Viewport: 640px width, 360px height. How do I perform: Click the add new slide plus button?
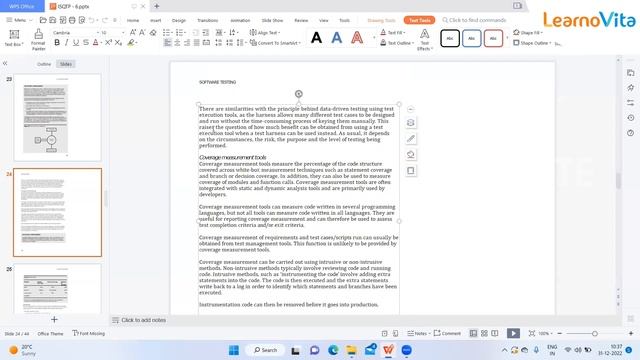tap(54, 320)
